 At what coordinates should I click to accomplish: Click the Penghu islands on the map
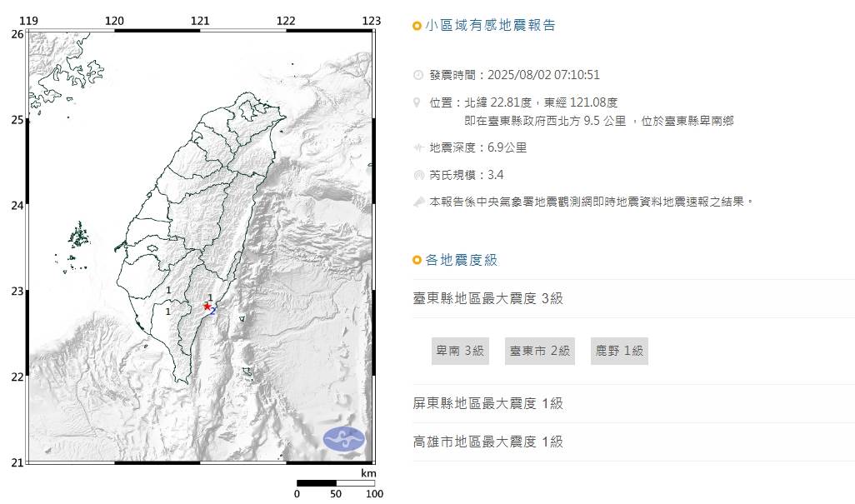tap(79, 237)
